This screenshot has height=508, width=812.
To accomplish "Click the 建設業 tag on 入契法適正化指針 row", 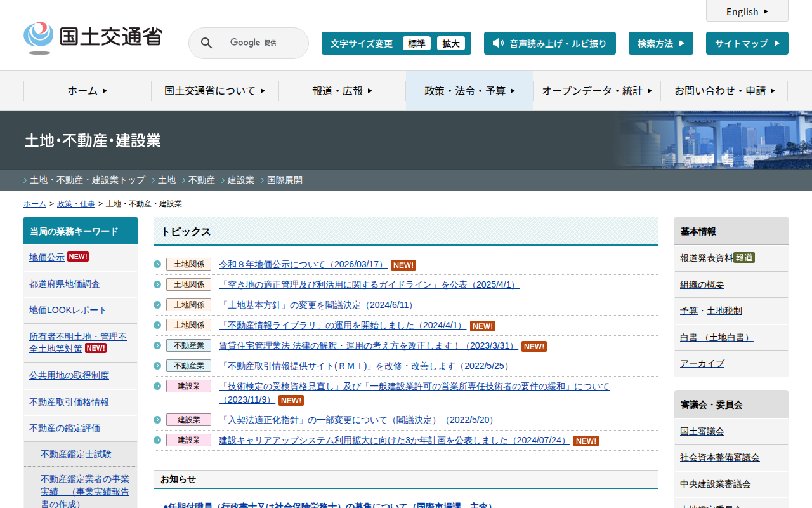I will (188, 420).
